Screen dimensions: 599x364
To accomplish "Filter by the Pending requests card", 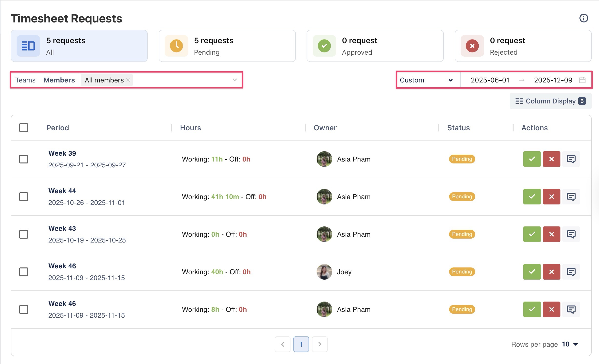I will 227,46.
